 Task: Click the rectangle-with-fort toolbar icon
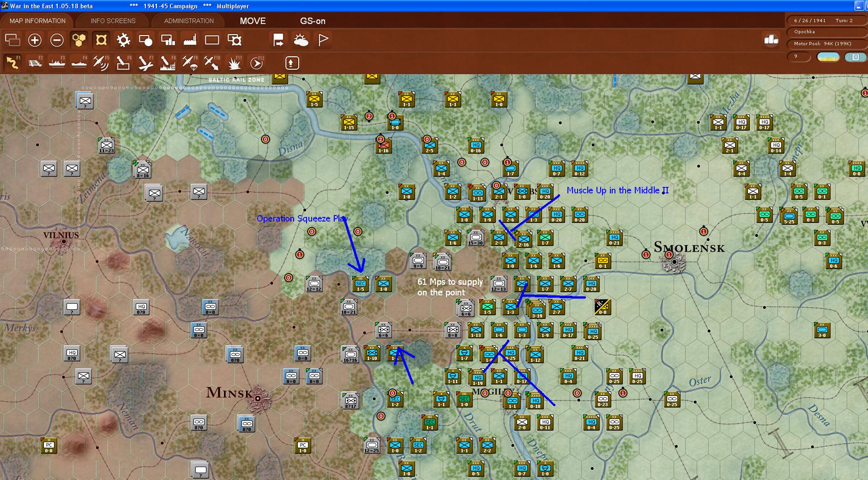click(x=235, y=40)
